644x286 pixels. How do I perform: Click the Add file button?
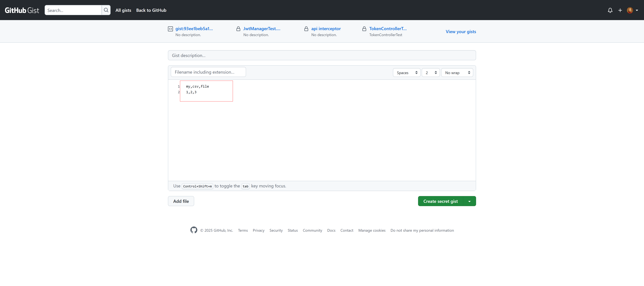181,201
